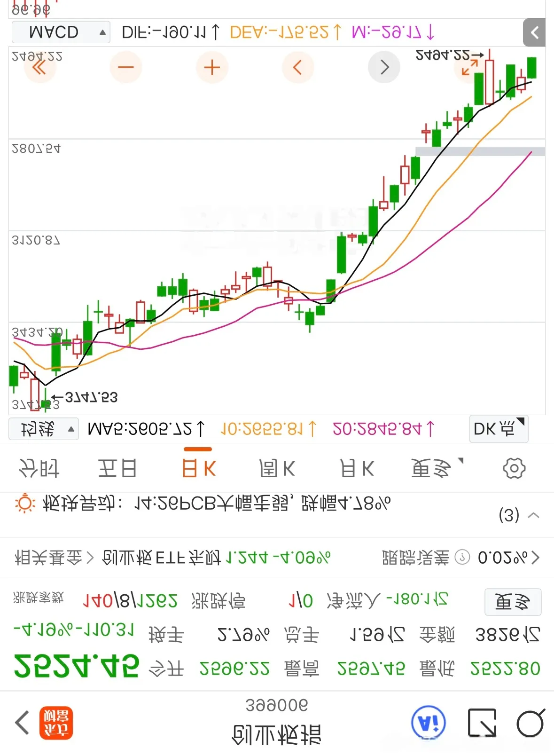This screenshot has width=554, height=756.
Task: Collapse the side panel with gray arrow tab
Action: pos(534,32)
